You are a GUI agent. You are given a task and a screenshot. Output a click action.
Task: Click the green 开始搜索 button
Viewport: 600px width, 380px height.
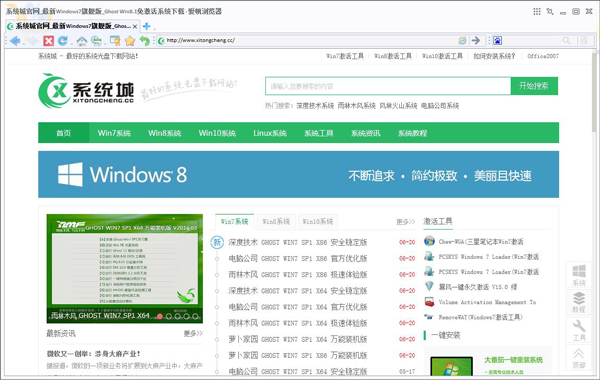534,86
